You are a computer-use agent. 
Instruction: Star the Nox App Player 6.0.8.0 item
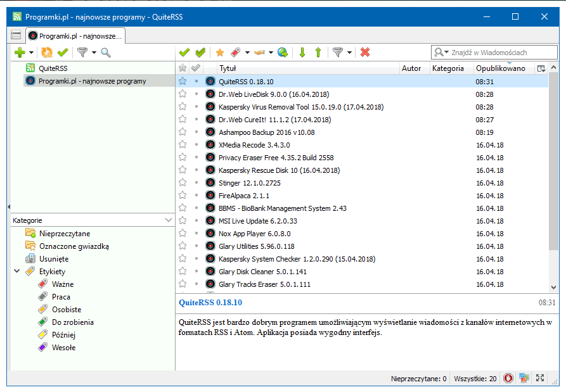183,233
